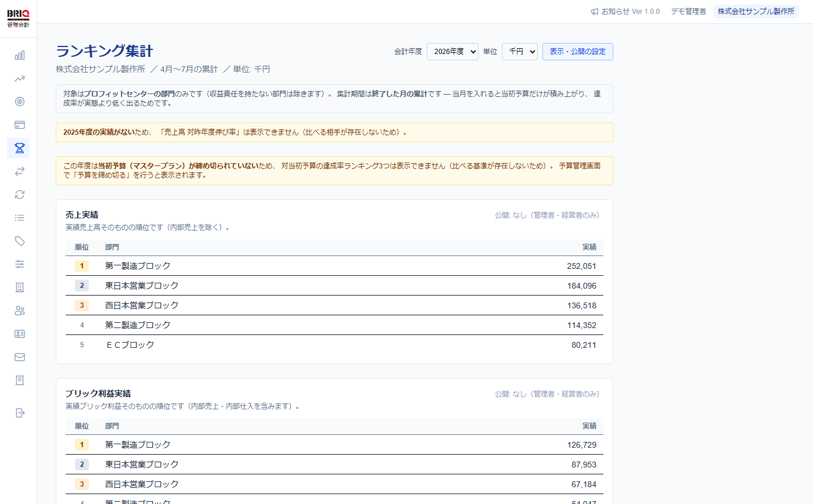Click the BRIQ 管理会計 logo
Viewport: 813px width, 504px height.
coord(18,19)
